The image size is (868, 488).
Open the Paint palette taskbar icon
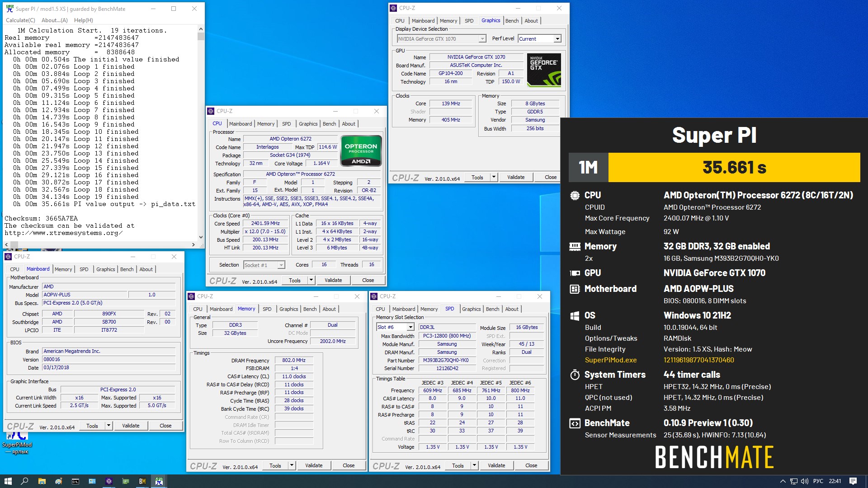point(58,481)
